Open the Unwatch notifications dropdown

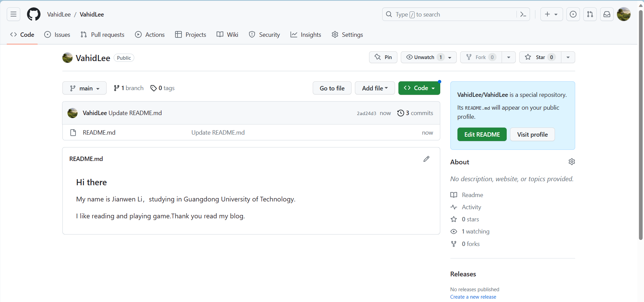429,57
